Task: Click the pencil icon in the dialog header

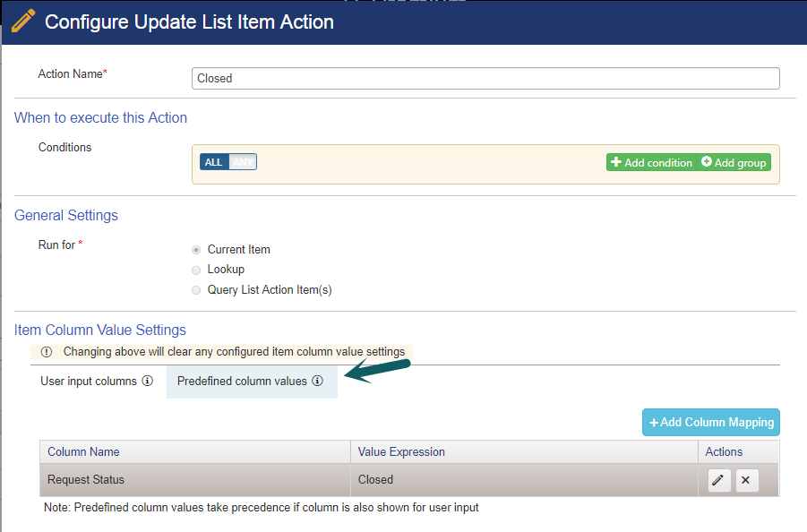Action: pos(23,21)
